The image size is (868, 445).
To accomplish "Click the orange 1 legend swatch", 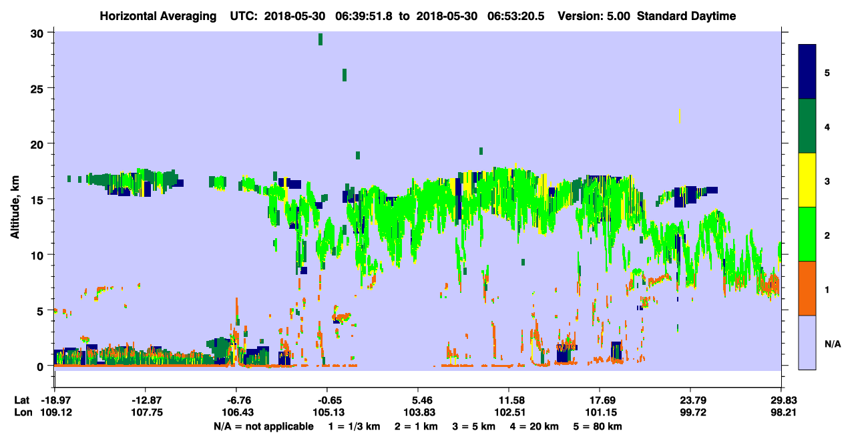I will [807, 288].
